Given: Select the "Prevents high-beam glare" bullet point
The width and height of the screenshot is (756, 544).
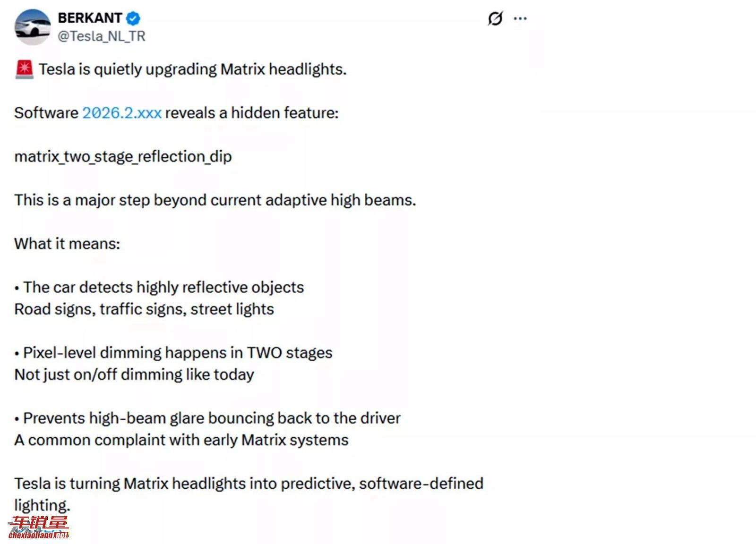Looking at the screenshot, I should tap(211, 418).
